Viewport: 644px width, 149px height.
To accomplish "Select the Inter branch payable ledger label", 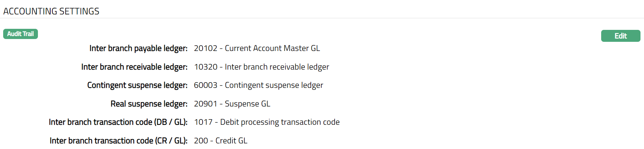I will click(138, 48).
